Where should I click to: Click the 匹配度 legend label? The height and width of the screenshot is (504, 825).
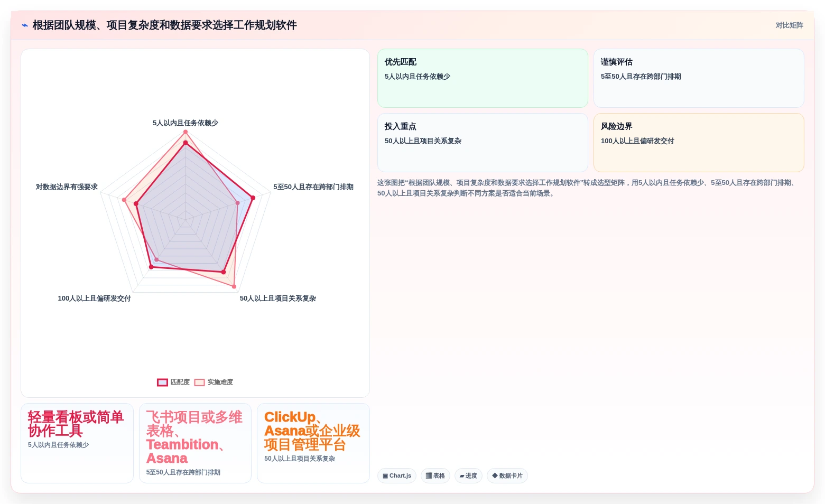tap(180, 382)
